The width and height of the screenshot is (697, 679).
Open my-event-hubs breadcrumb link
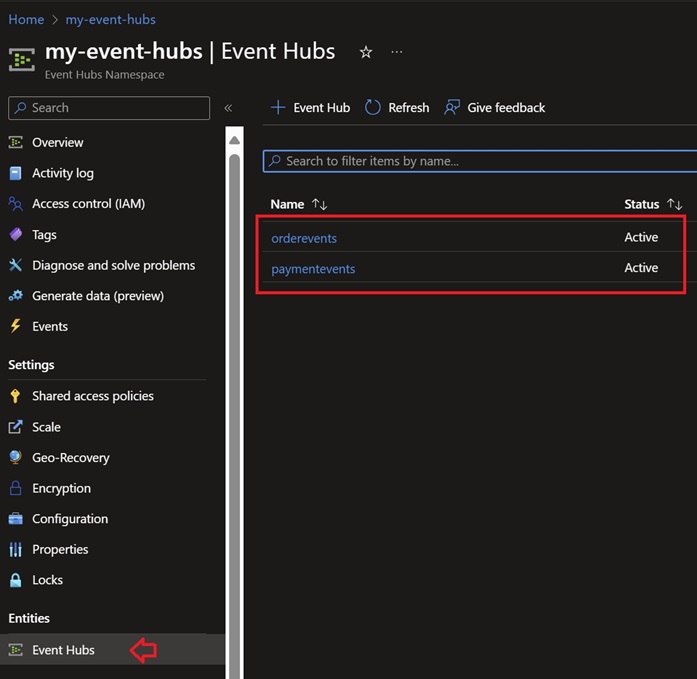(111, 20)
